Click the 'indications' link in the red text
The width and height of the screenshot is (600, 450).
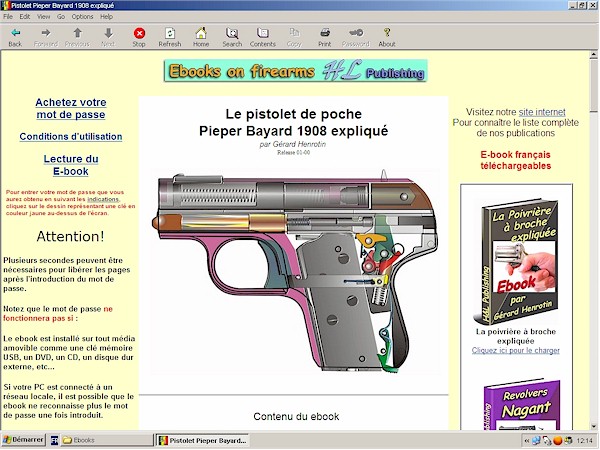103,199
